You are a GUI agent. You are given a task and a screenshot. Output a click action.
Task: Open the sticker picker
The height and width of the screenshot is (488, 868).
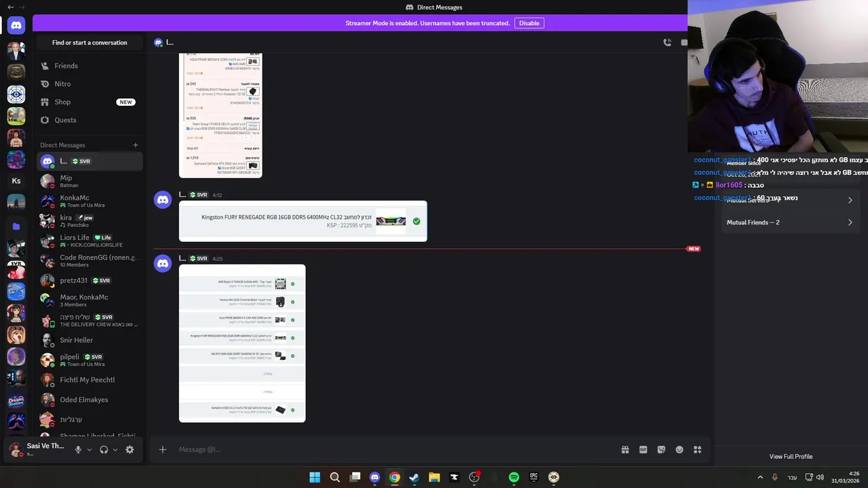(661, 449)
